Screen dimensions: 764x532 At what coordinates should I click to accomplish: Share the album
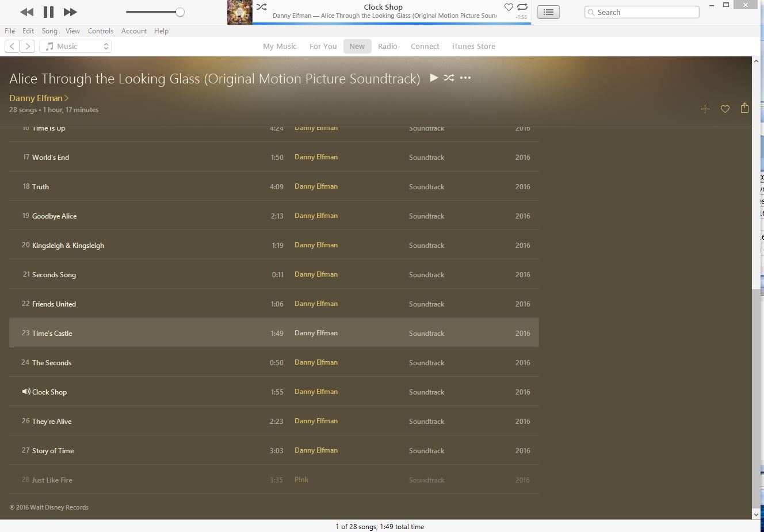744,108
